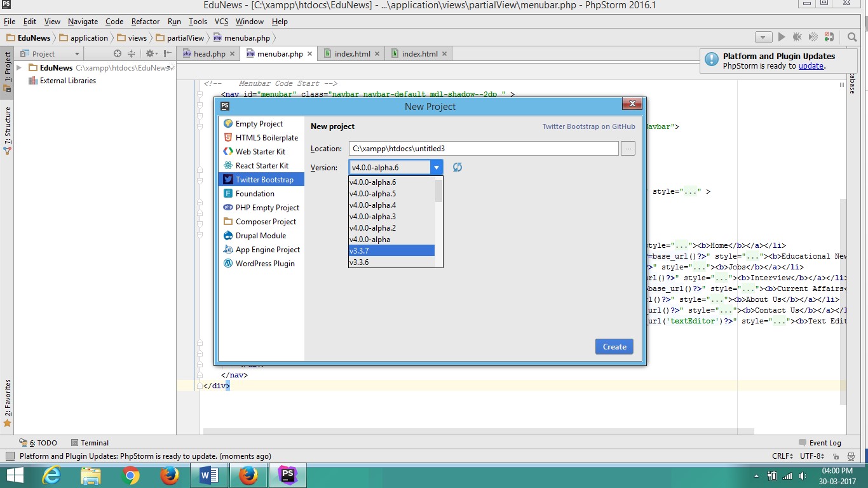Choose v4.0.0-alpha (no suffix) in version list
Viewport: 868px width, 488px height.
[x=391, y=240]
